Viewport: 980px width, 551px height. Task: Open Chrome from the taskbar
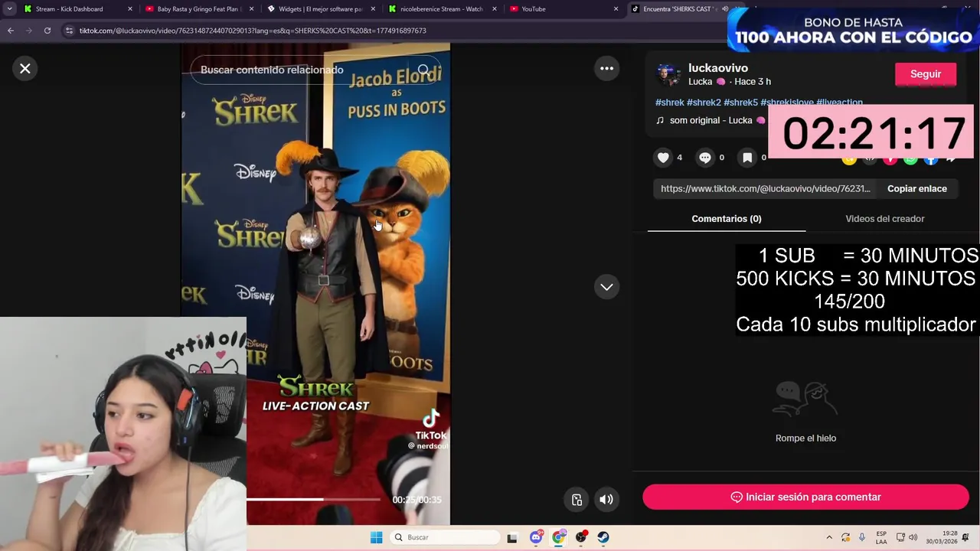pos(559,537)
